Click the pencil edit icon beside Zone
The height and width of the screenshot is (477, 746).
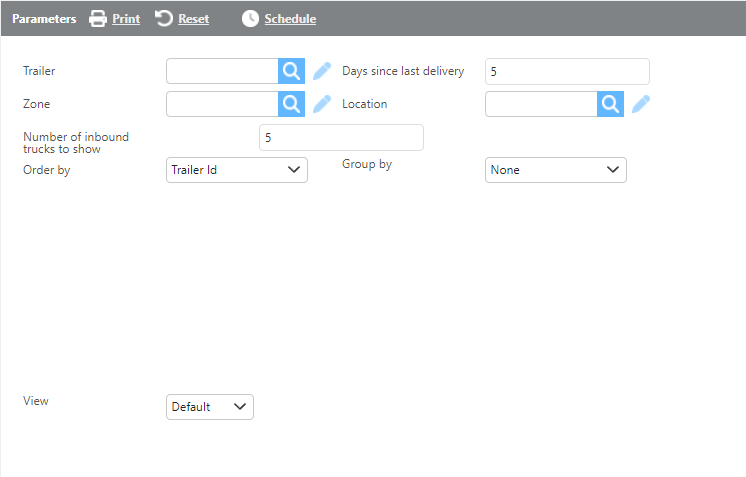(x=322, y=104)
